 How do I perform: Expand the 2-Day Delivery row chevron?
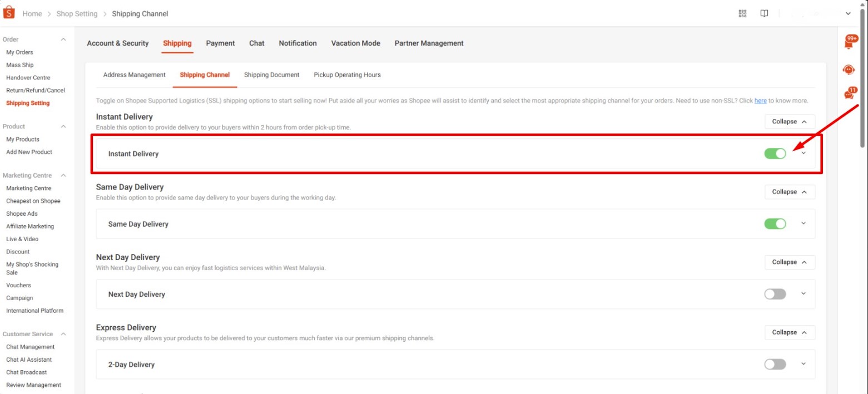[803, 364]
